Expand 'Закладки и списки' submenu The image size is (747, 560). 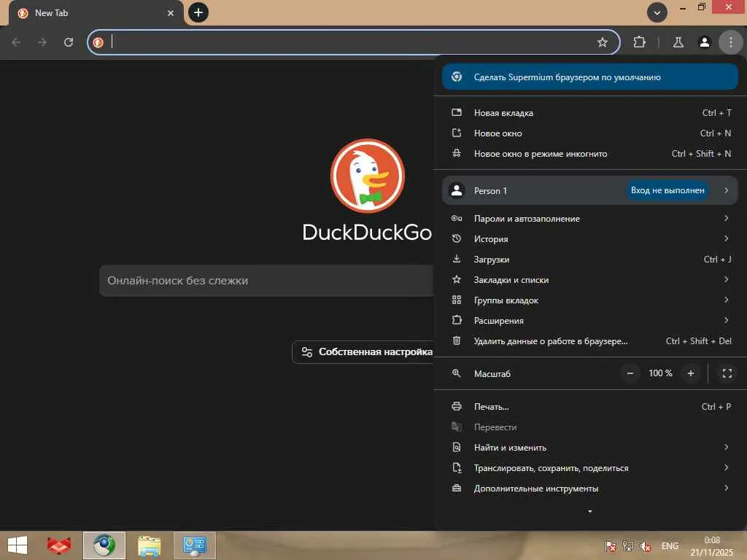pyautogui.click(x=589, y=280)
